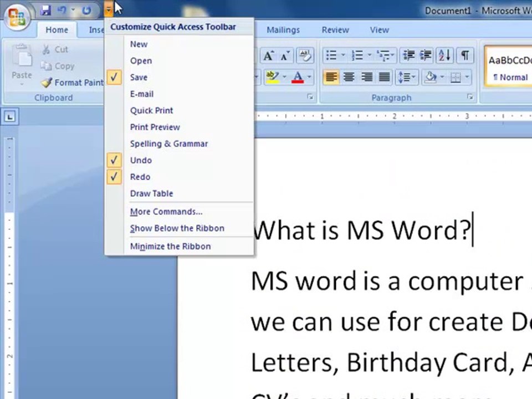Click the Grow Font icon
This screenshot has width=532, height=399.
coord(269,55)
